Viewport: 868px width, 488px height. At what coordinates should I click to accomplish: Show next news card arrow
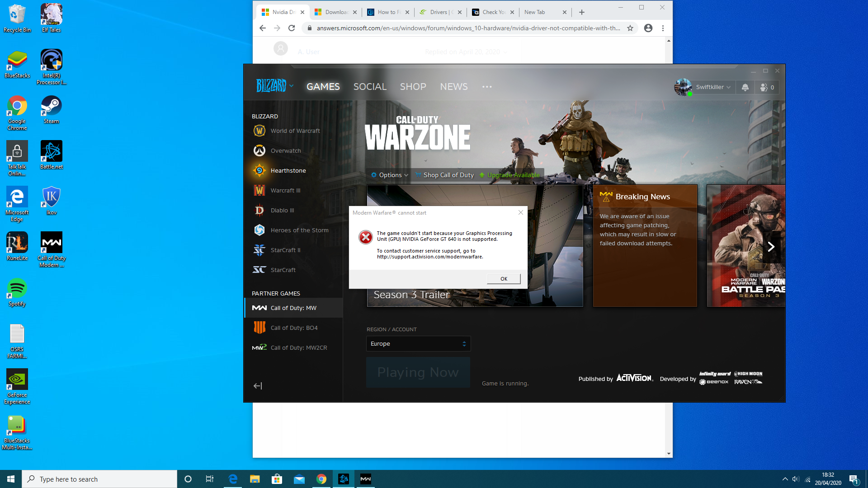(x=771, y=247)
